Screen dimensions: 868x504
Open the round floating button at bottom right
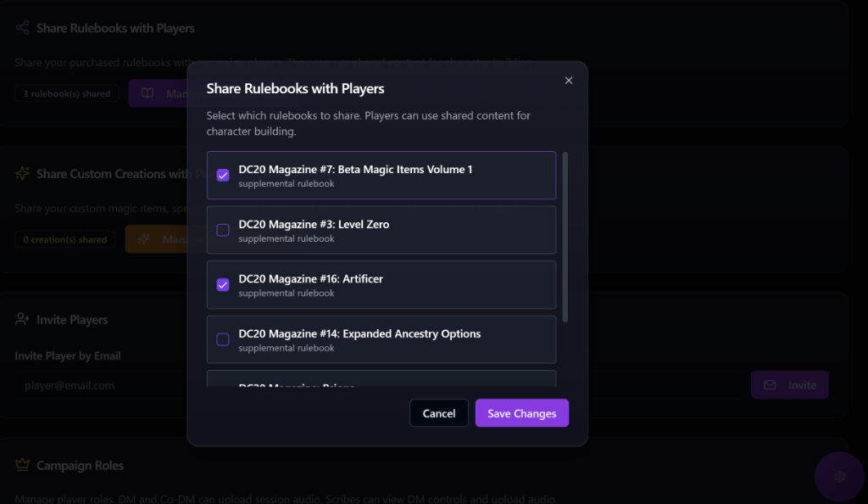[x=839, y=477]
